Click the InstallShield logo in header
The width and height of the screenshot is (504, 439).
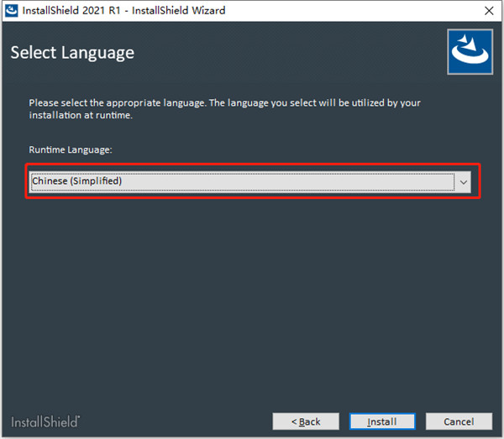(x=470, y=52)
